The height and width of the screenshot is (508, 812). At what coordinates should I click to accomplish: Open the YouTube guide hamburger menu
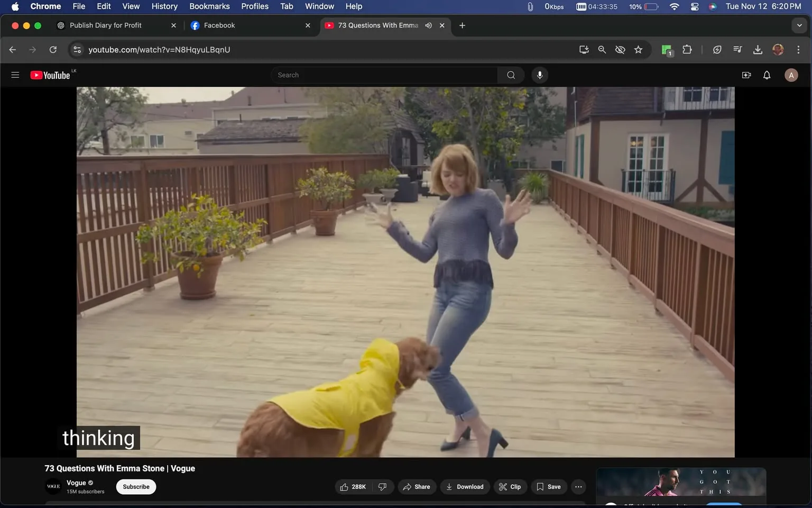(x=15, y=75)
